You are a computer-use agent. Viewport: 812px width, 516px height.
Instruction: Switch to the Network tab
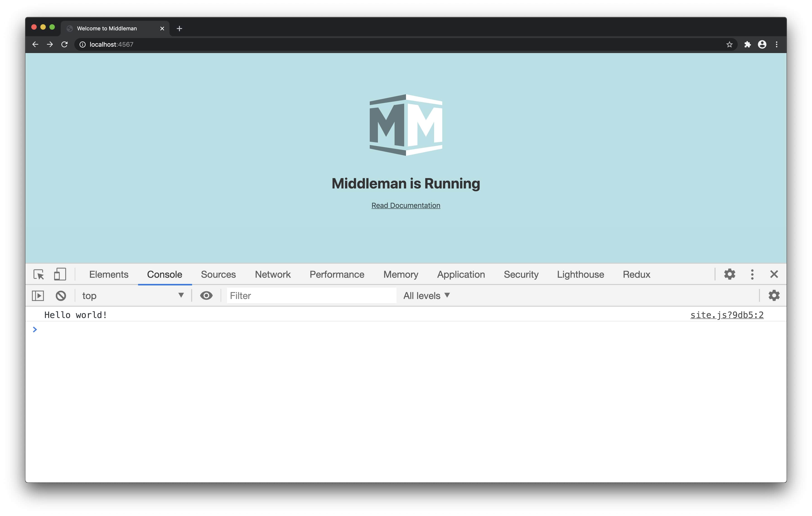pyautogui.click(x=273, y=274)
